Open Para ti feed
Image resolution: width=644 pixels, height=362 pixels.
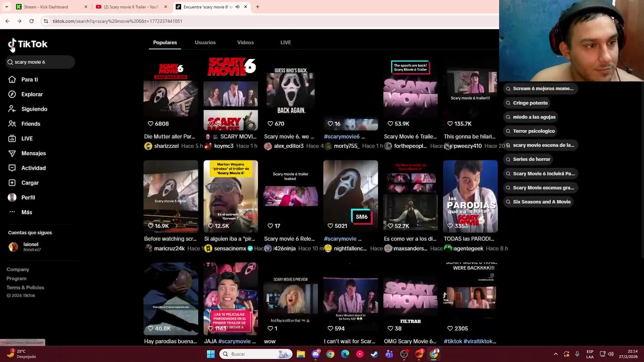pyautogui.click(x=23, y=79)
